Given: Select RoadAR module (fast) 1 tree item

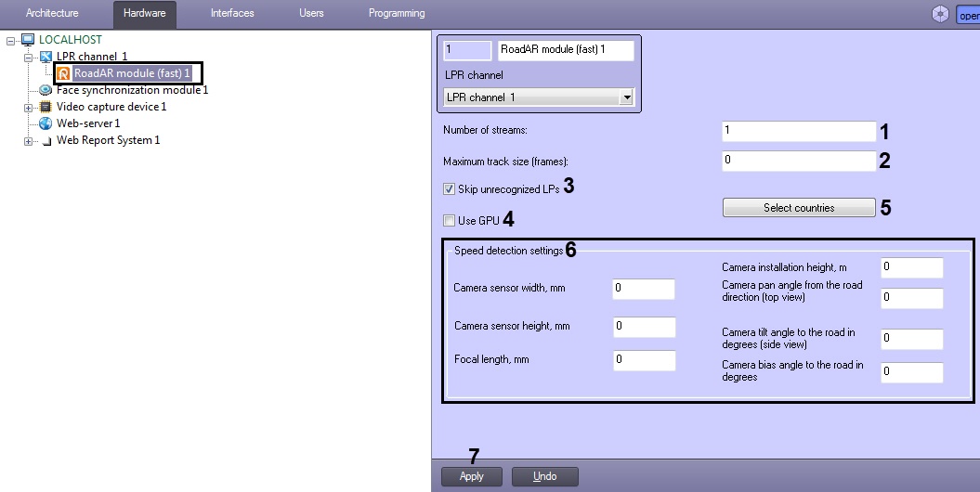Looking at the screenshot, I should click(132, 73).
